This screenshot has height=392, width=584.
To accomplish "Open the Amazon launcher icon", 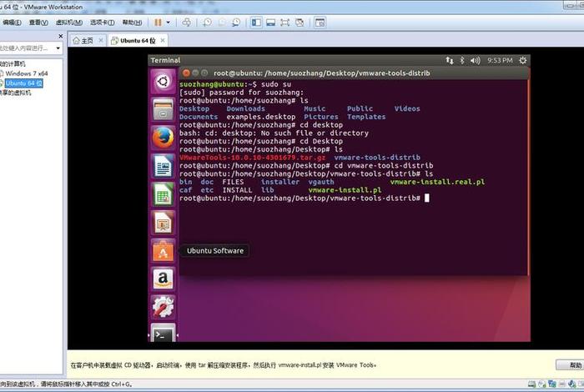I will pyautogui.click(x=163, y=279).
